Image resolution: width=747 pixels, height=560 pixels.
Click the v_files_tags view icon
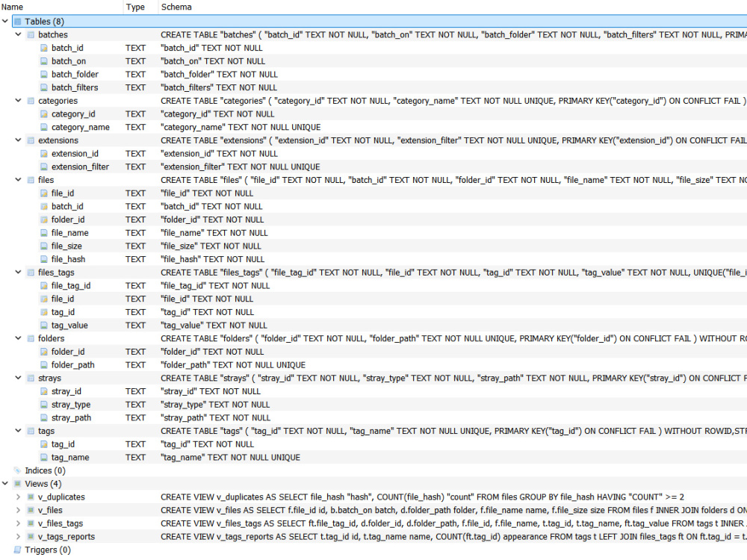31,523
